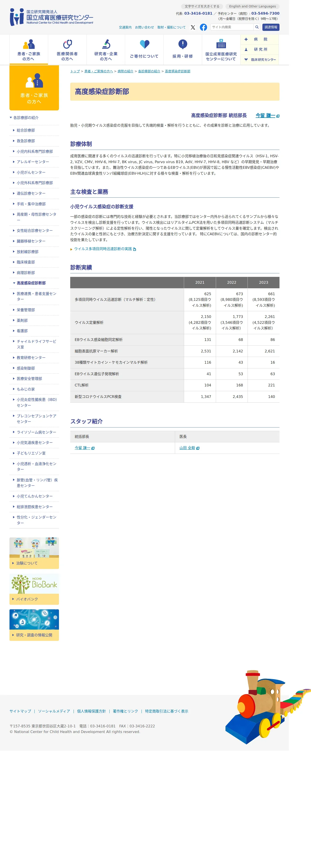Open 遺伝診療センター in the sidebar
The height and width of the screenshot is (868, 311).
click(31, 193)
